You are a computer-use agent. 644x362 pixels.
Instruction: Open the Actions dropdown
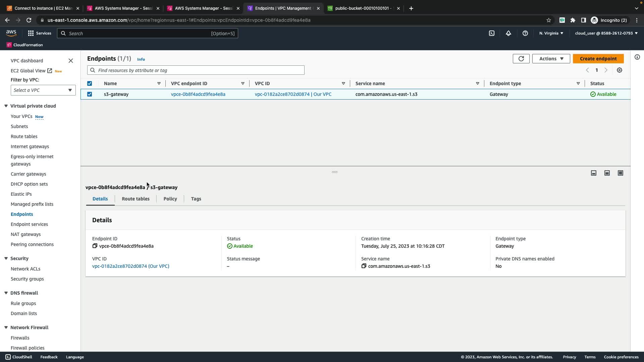(551, 59)
